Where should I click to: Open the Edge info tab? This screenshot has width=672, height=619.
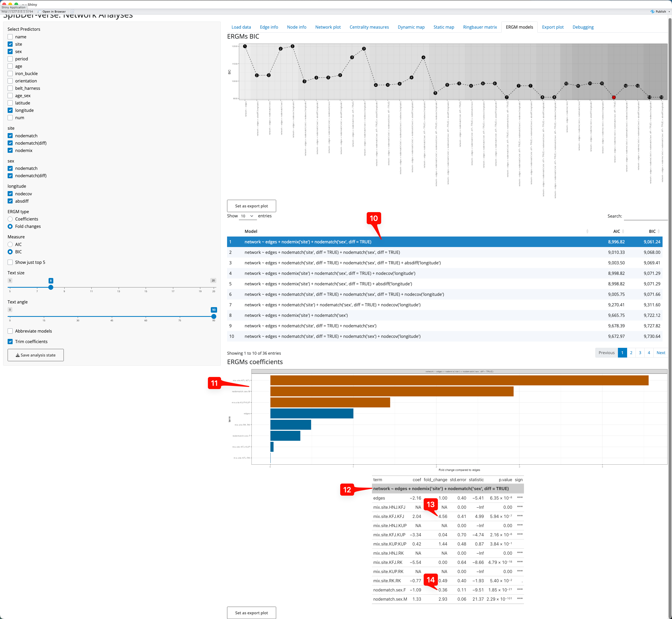tap(269, 27)
